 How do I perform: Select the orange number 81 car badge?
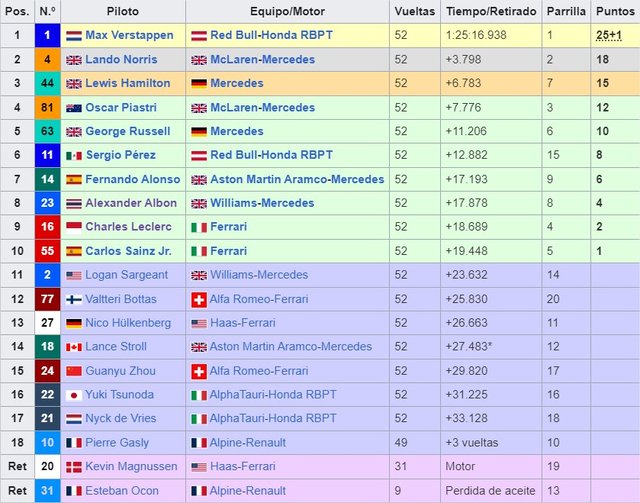tap(47, 107)
